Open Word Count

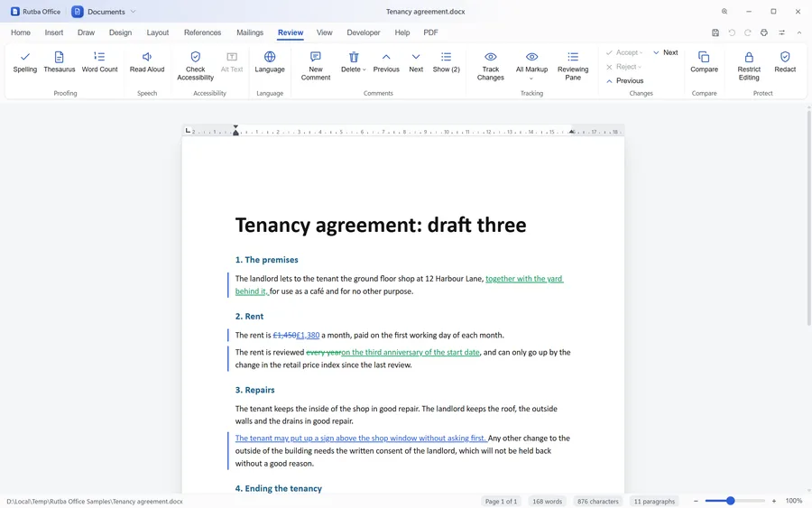pos(99,62)
